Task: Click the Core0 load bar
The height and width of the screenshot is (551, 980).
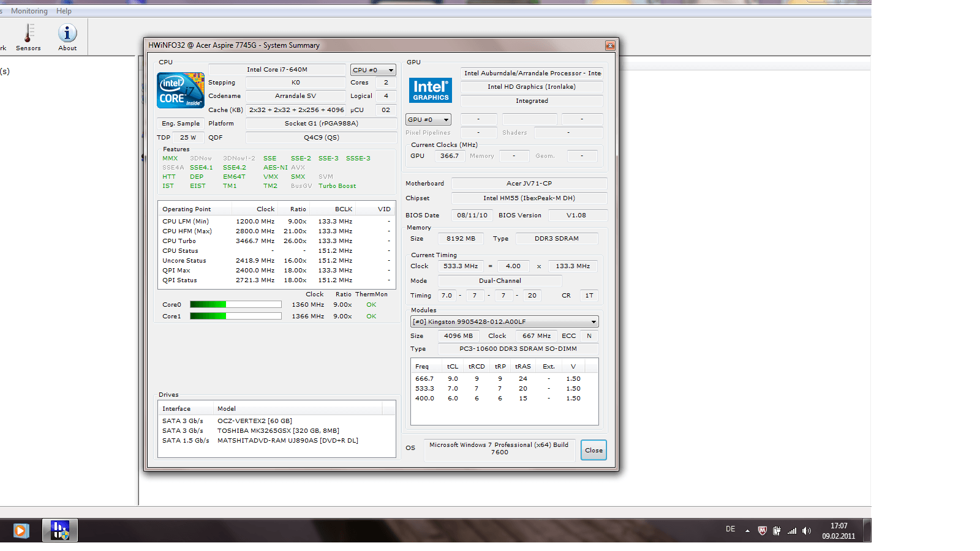Action: (236, 304)
